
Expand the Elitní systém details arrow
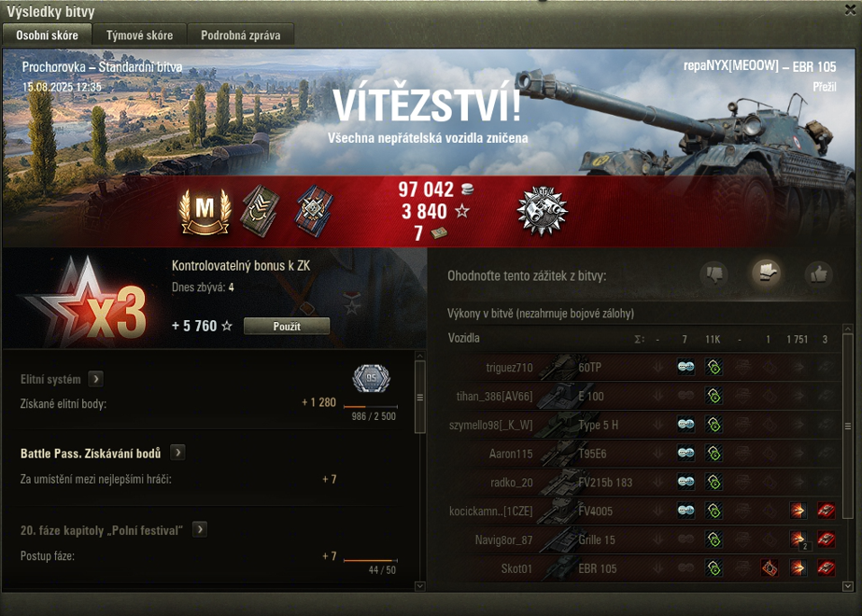tap(95, 379)
